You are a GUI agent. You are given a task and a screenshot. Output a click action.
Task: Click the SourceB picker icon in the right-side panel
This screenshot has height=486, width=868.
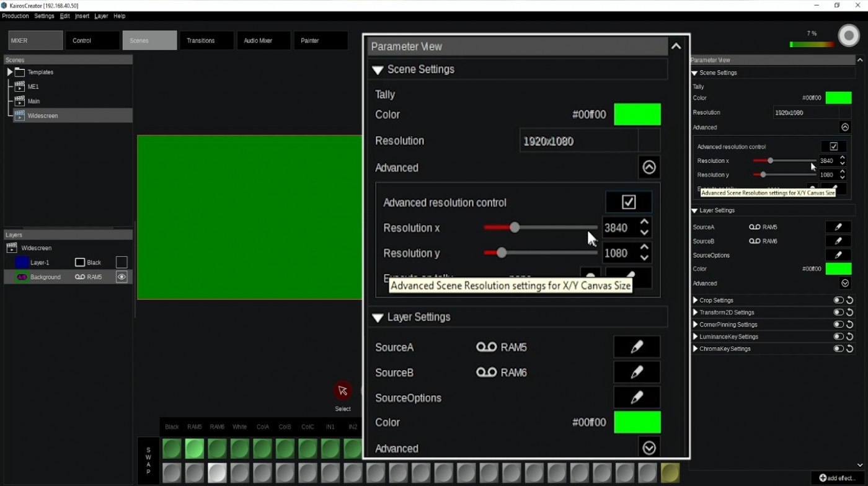(838, 241)
